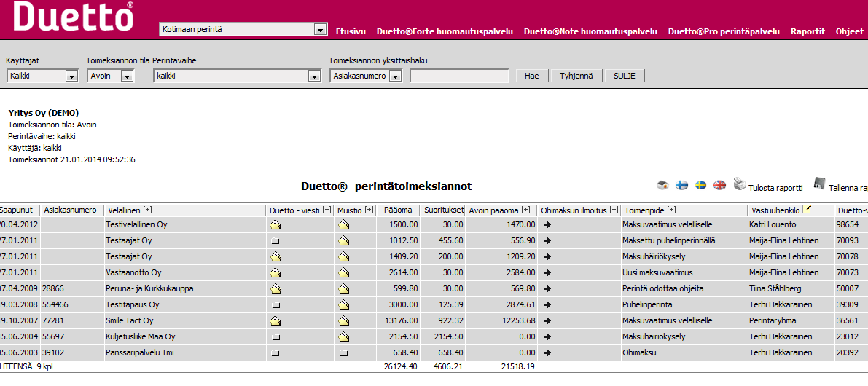
Task: Click the floppy disk save report icon
Action: click(820, 184)
